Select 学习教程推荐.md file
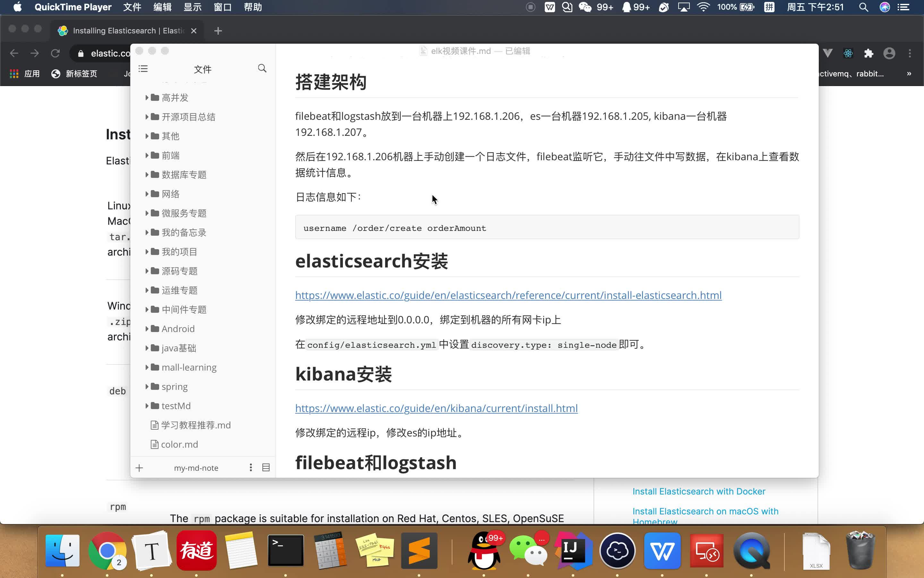The height and width of the screenshot is (578, 924). point(191,425)
